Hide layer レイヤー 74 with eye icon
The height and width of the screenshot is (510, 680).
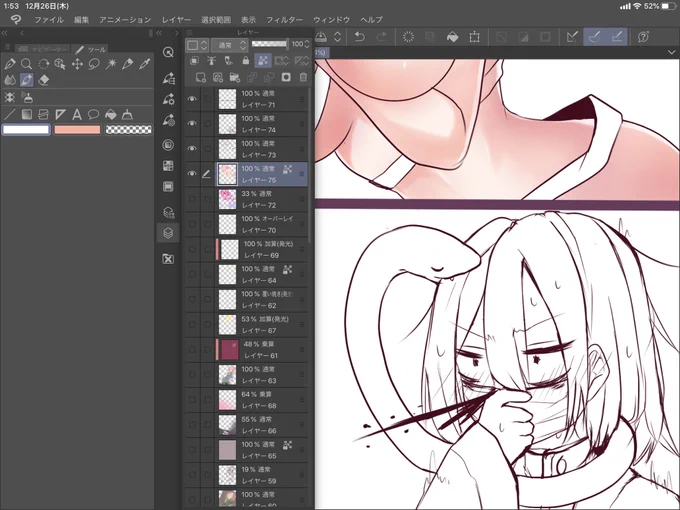pos(192,124)
